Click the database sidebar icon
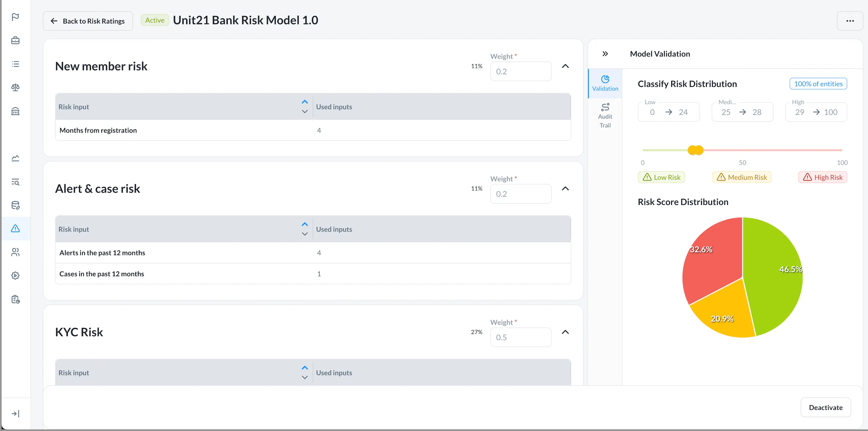Screen dimensions: 868x431 (x=15, y=205)
